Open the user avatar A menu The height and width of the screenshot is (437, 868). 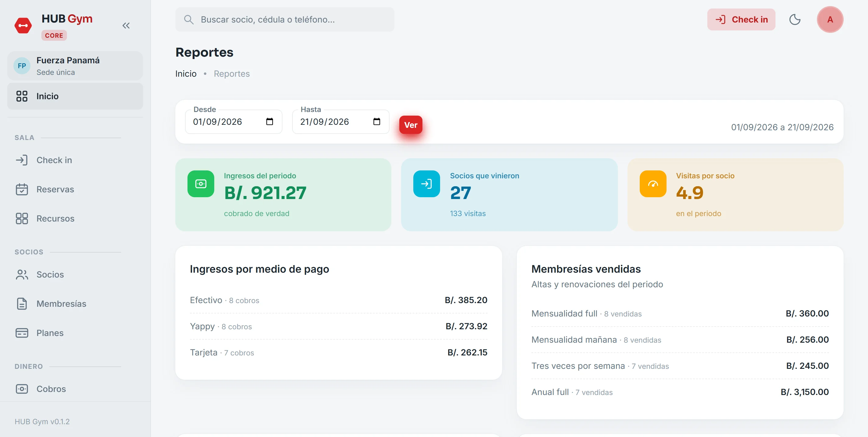click(830, 19)
